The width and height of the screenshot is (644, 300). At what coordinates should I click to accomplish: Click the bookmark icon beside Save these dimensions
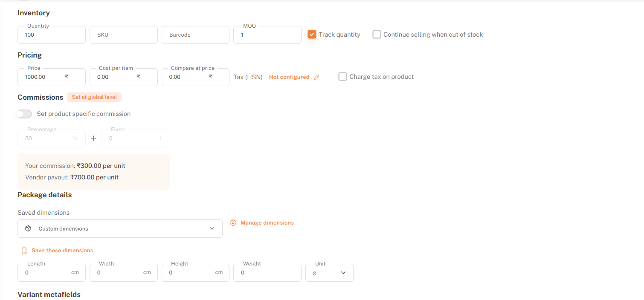click(x=24, y=251)
